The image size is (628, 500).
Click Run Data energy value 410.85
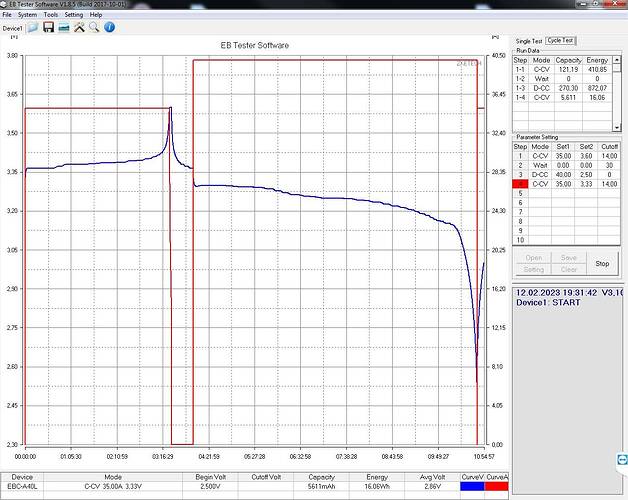click(x=597, y=69)
